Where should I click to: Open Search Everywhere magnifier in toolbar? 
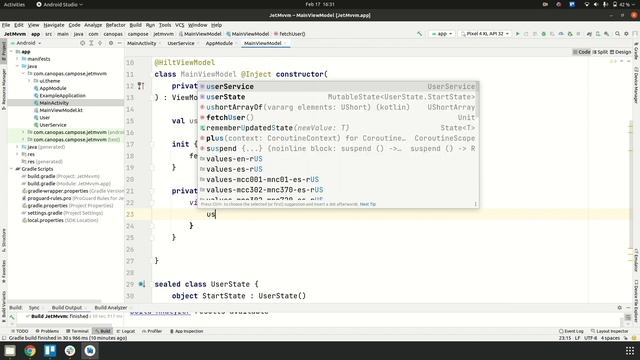[x=618, y=34]
